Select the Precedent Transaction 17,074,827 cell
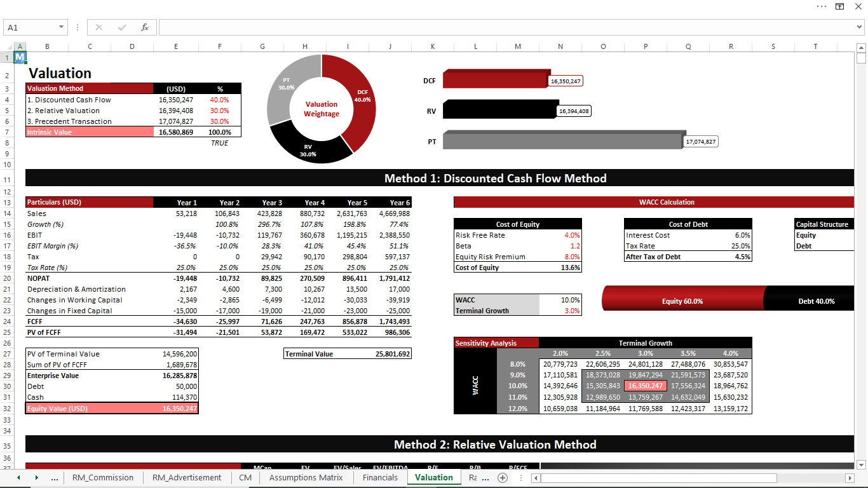The height and width of the screenshot is (488, 868). point(176,121)
